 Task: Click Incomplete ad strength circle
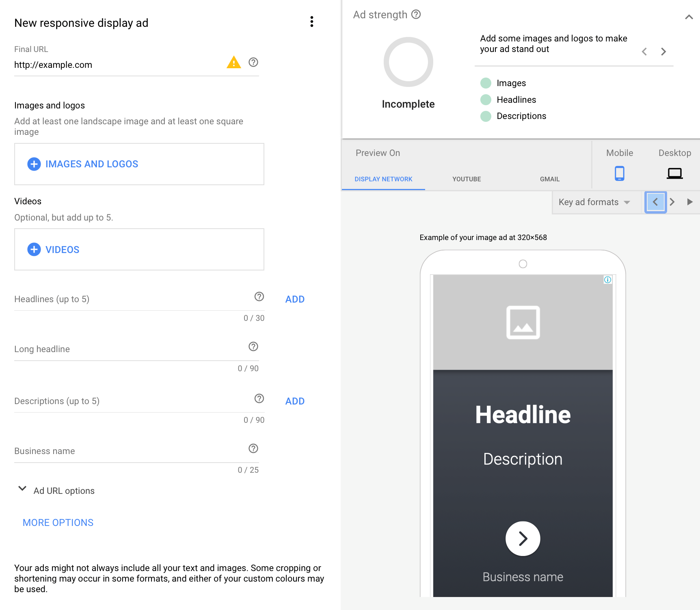(408, 62)
